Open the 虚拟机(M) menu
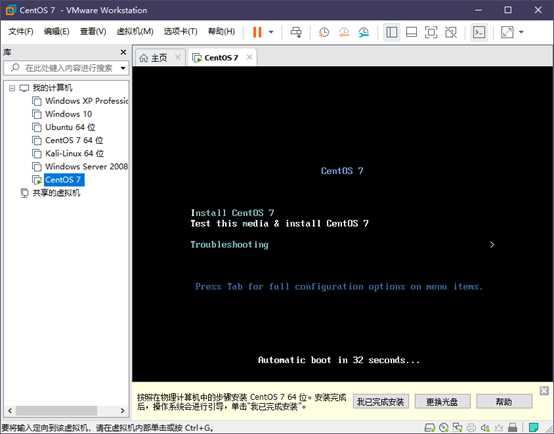 tap(135, 31)
